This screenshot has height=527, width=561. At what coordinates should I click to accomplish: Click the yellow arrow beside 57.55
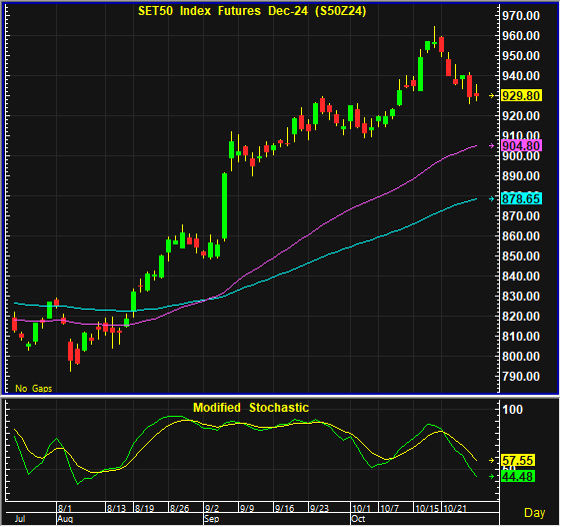(492, 460)
